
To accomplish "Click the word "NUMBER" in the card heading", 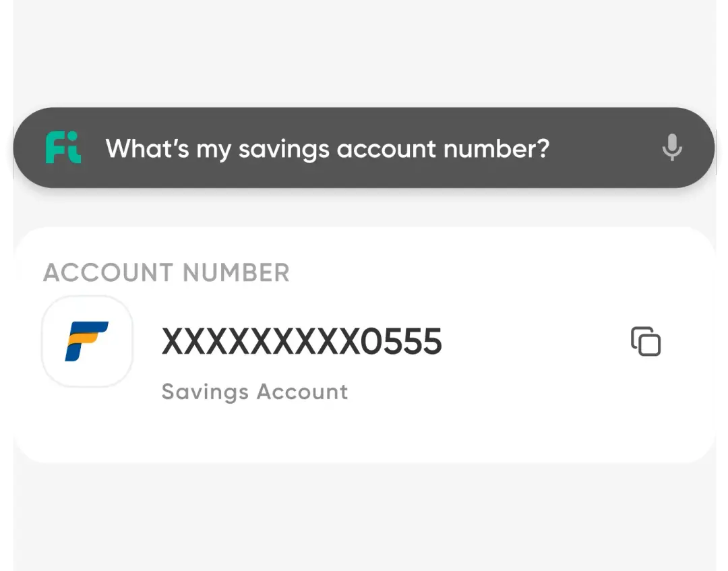I will click(236, 273).
